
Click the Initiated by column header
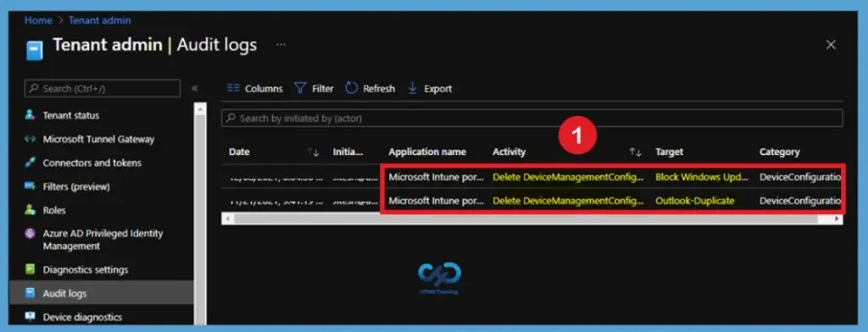coord(348,152)
